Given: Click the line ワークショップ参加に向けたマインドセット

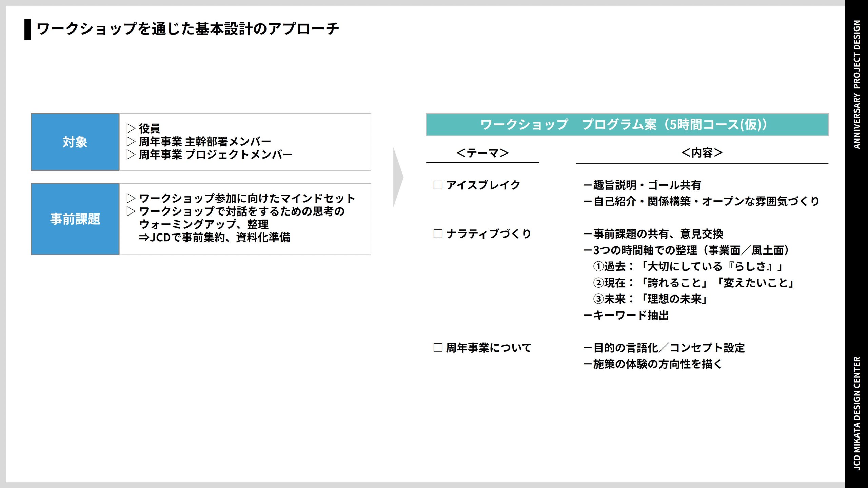Looking at the screenshot, I should pyautogui.click(x=247, y=198).
